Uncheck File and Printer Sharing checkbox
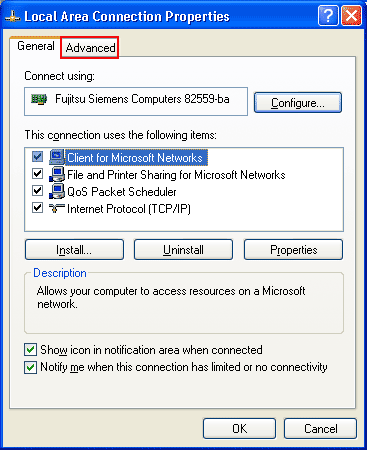The image size is (367, 450). pyautogui.click(x=37, y=174)
